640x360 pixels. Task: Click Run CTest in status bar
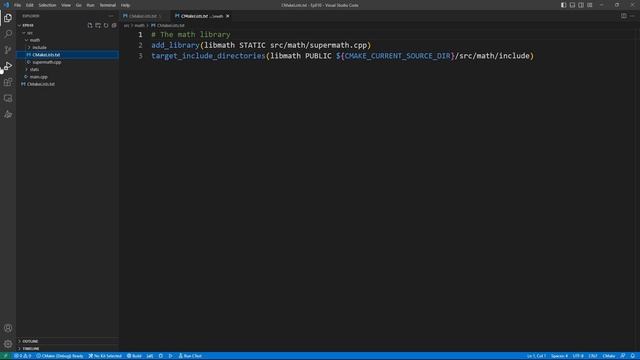tap(190, 356)
